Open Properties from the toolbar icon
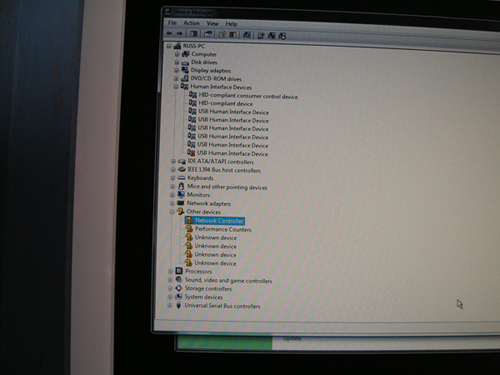The height and width of the screenshot is (375, 500). [208, 34]
